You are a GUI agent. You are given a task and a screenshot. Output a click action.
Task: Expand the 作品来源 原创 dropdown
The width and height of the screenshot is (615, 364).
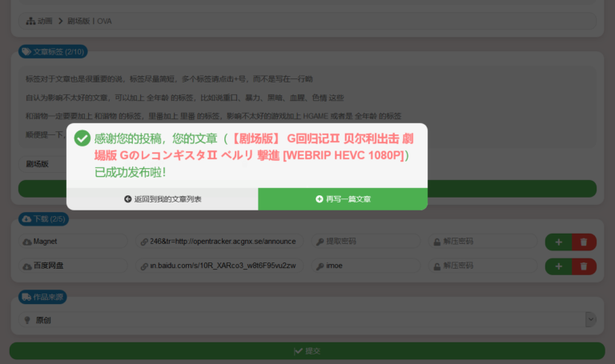(x=591, y=319)
